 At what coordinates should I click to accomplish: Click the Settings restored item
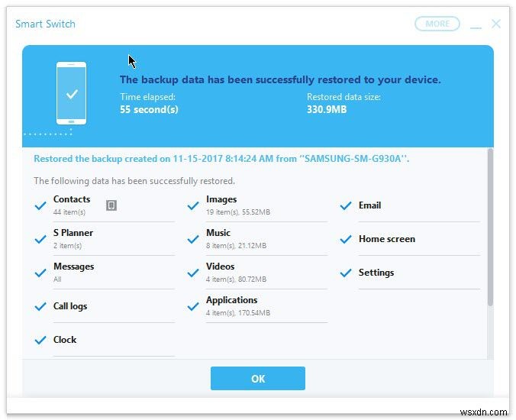pos(376,273)
